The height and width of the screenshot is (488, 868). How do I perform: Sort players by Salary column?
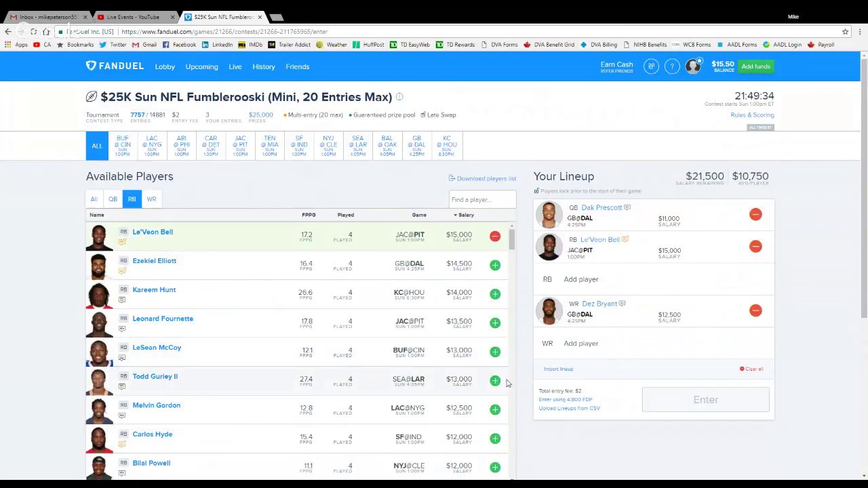coord(464,215)
